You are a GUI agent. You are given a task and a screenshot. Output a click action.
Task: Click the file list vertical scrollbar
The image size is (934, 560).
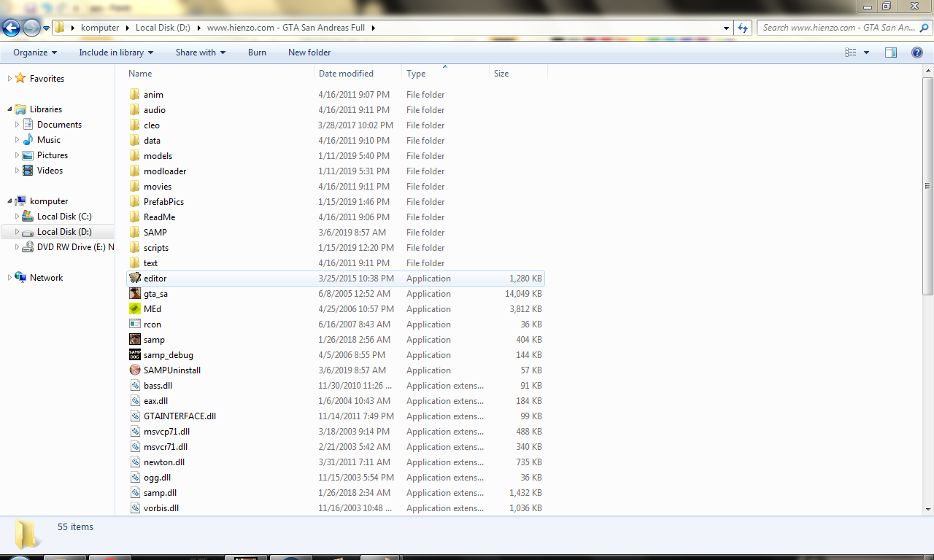point(928,185)
